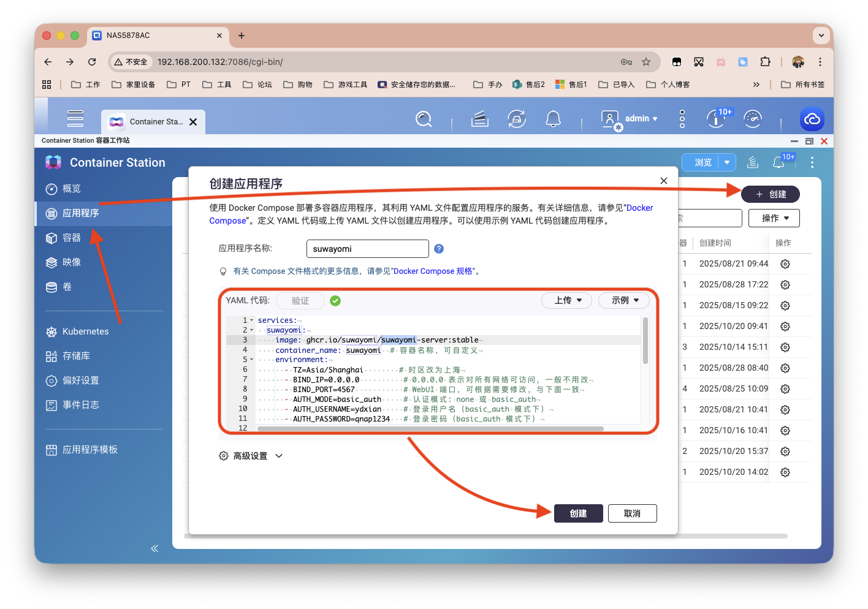Collapse the Container Station sidebar

(x=154, y=548)
